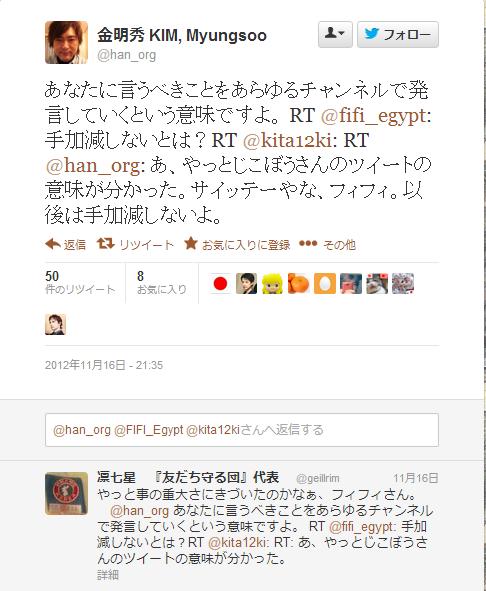
Task: Click the 凛七星 reply author avatar
Action: point(66,493)
